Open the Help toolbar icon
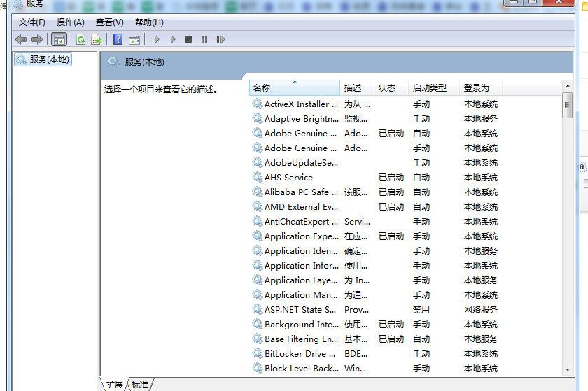Viewport: 588px width, 391px height. click(118, 39)
